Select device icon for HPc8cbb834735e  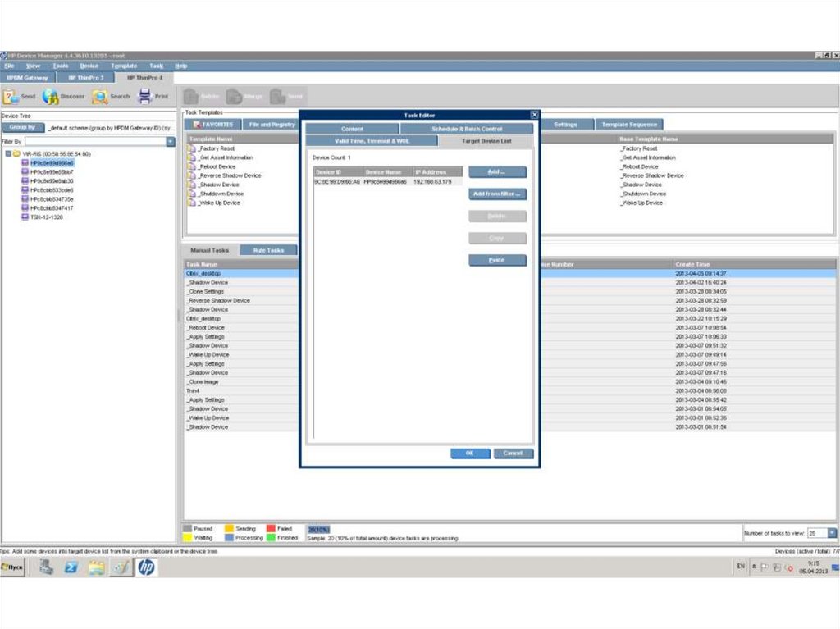[25, 198]
